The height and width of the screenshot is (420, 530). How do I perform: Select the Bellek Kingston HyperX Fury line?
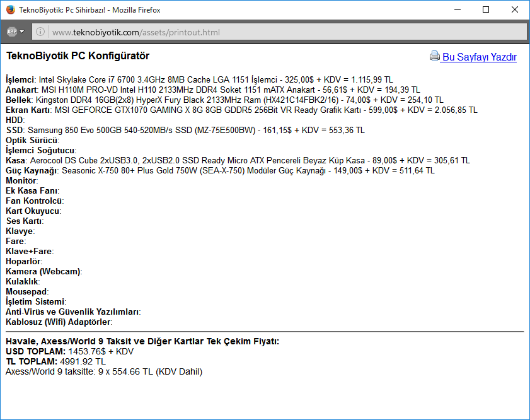[224, 100]
